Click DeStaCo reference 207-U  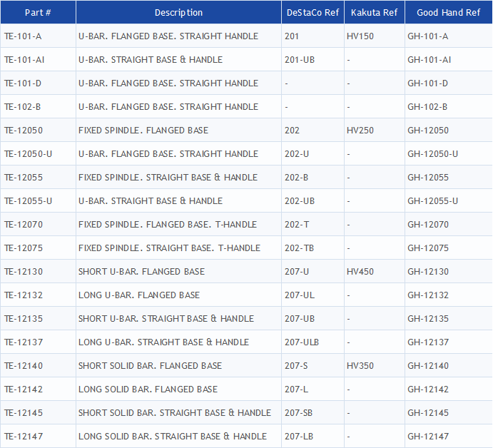(x=297, y=272)
